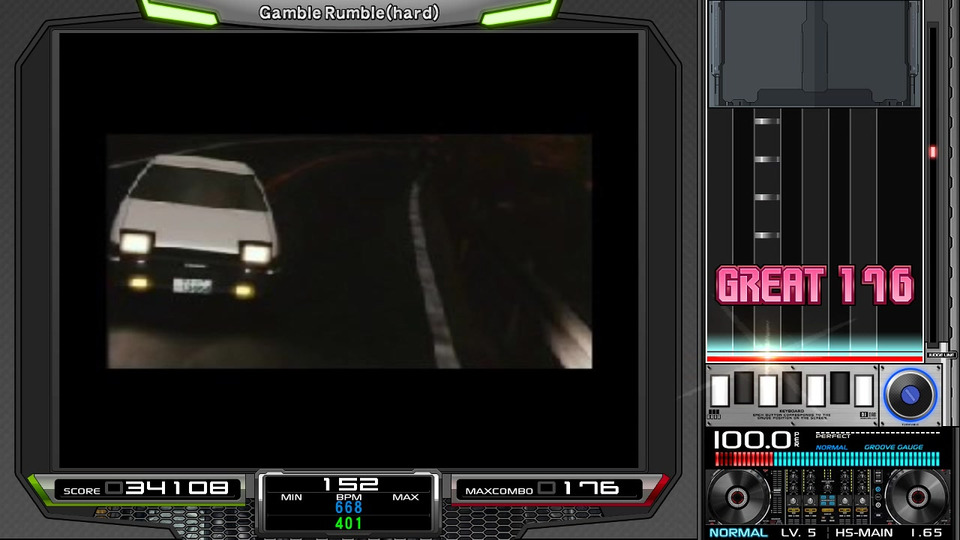Click the red song progress marker
Viewport: 960px width, 540px height.
pos(933,152)
